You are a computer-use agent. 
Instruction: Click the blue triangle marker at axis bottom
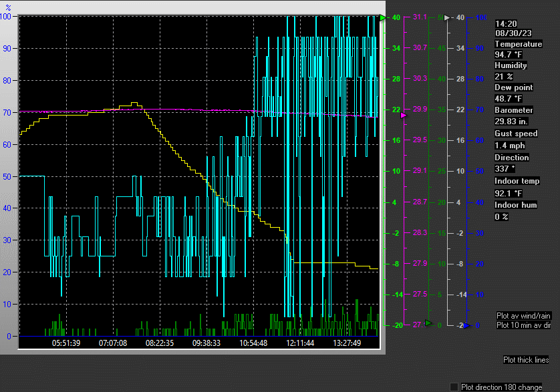[467, 326]
